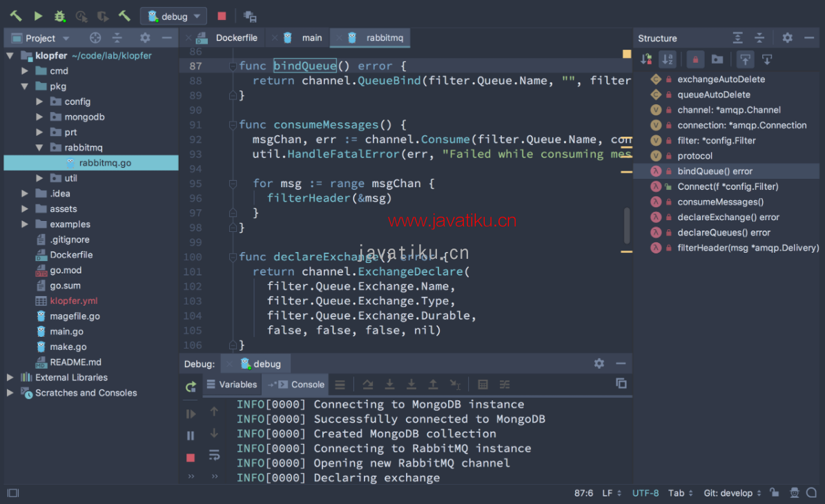Change UTF-8 file encoding

pyautogui.click(x=645, y=493)
